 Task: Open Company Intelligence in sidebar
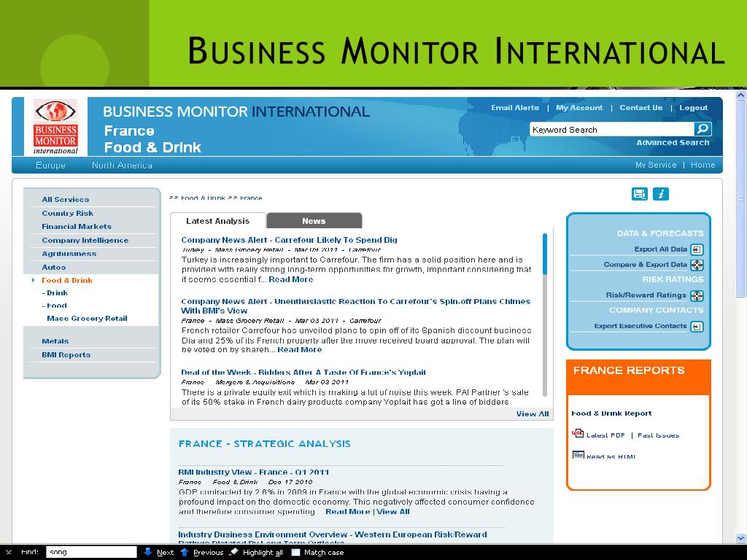[85, 240]
